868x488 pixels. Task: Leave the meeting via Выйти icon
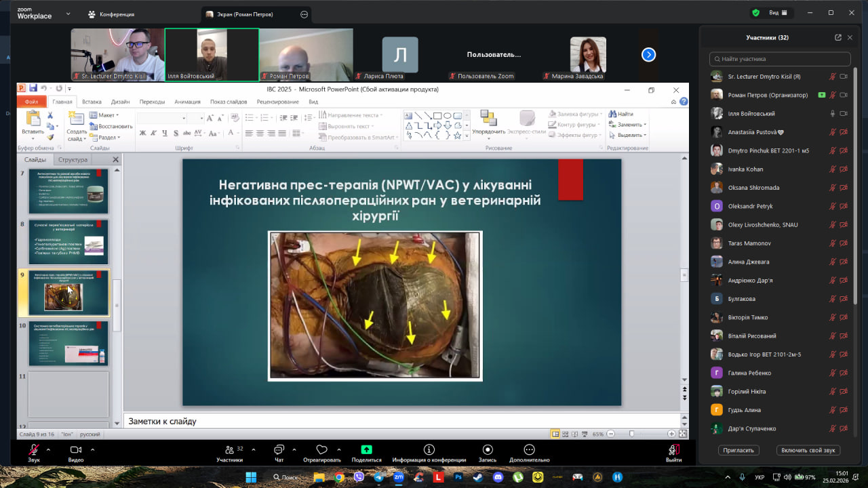(673, 450)
